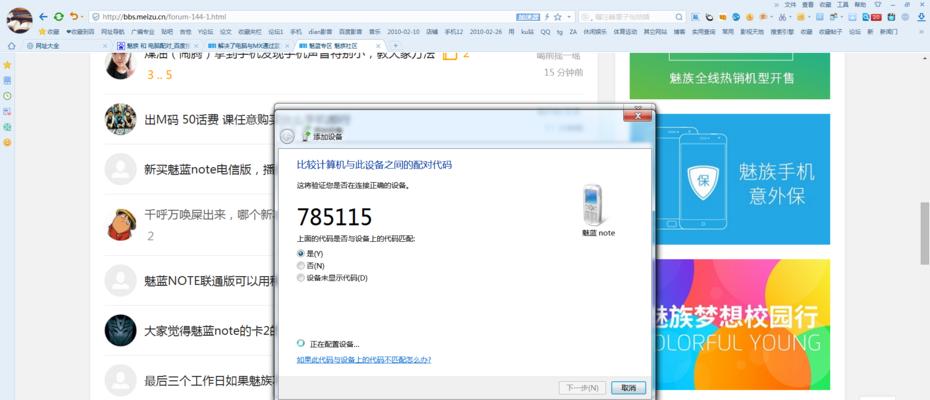Click the yellow smiley sidebar icon

coord(7,142)
